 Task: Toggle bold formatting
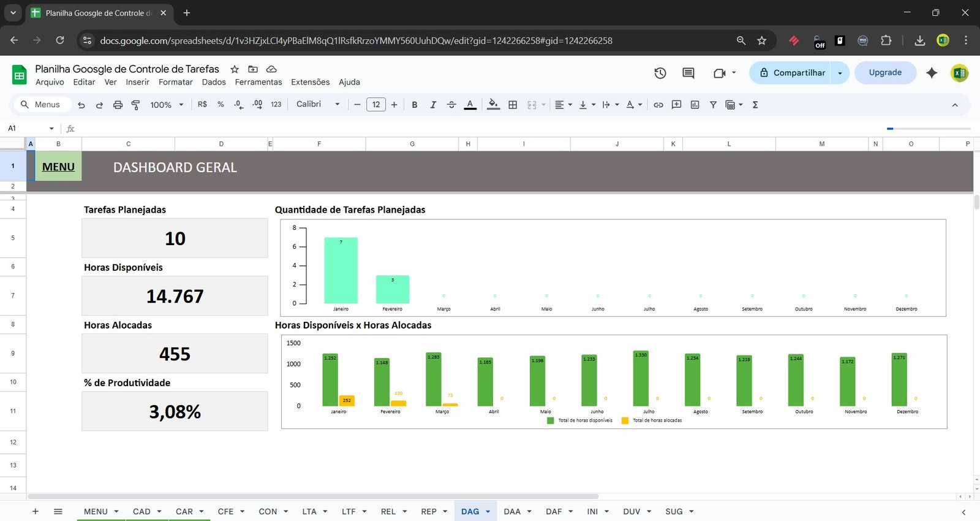click(415, 105)
